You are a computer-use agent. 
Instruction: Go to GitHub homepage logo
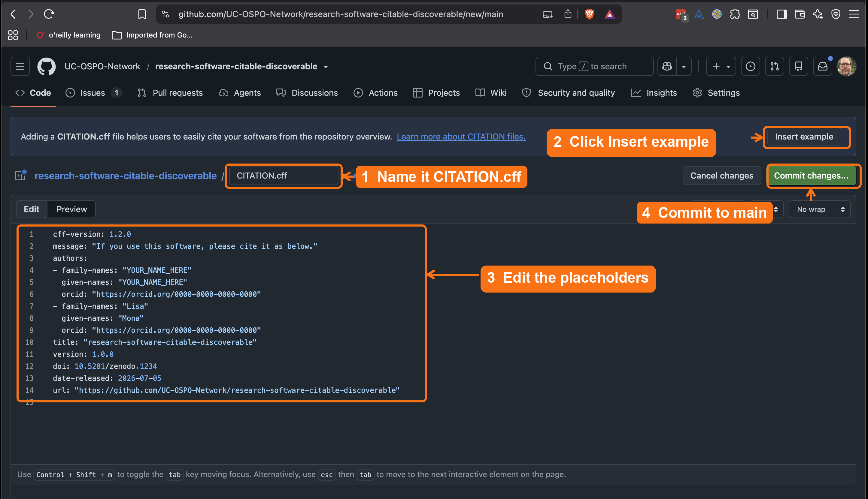[x=46, y=66]
